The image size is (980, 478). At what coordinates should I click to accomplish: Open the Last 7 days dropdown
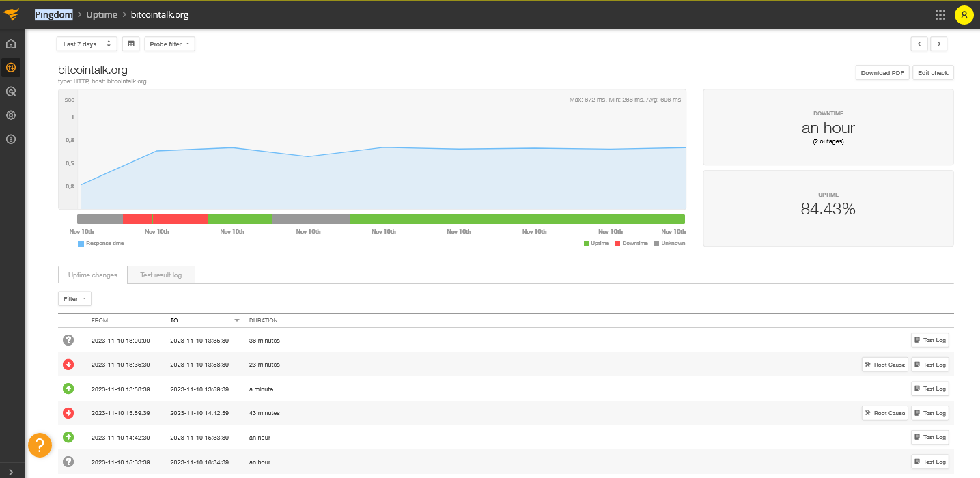tap(87, 44)
